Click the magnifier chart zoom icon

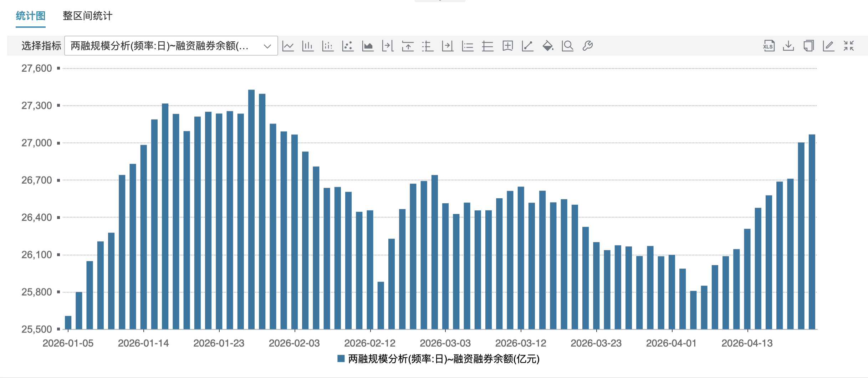568,46
